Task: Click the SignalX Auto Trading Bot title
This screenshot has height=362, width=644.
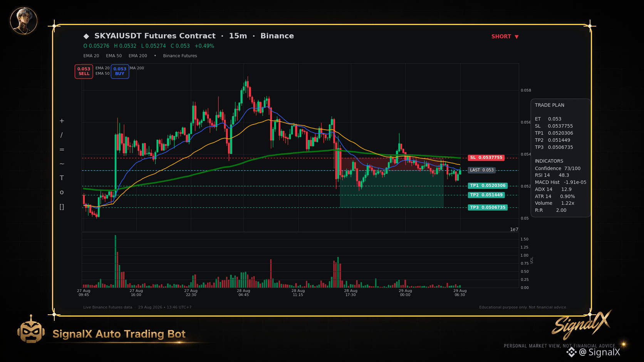Action: pyautogui.click(x=119, y=334)
